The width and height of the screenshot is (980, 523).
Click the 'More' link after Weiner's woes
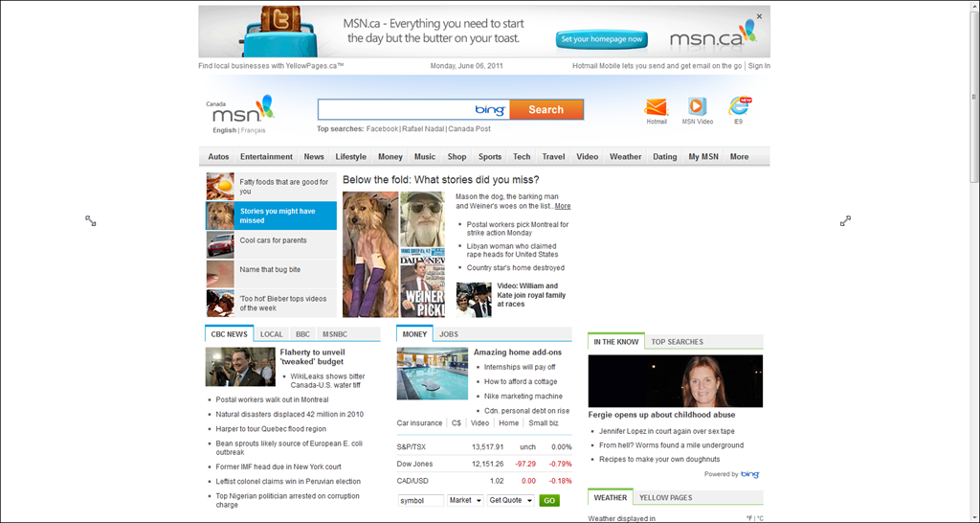tap(563, 206)
